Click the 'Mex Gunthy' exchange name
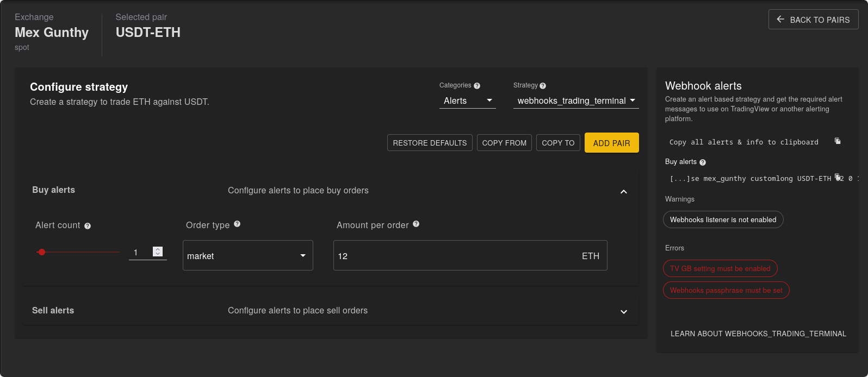Image resolution: width=868 pixels, height=377 pixels. [x=52, y=33]
